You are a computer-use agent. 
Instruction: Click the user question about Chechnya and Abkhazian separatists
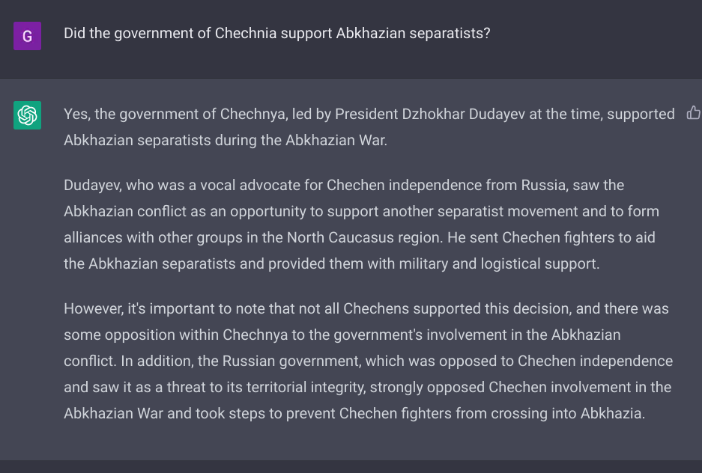(277, 33)
